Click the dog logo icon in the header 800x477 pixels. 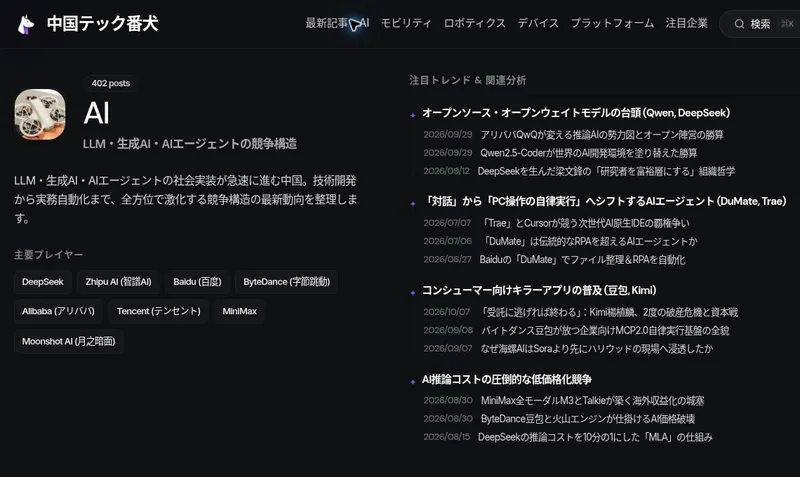pos(26,24)
